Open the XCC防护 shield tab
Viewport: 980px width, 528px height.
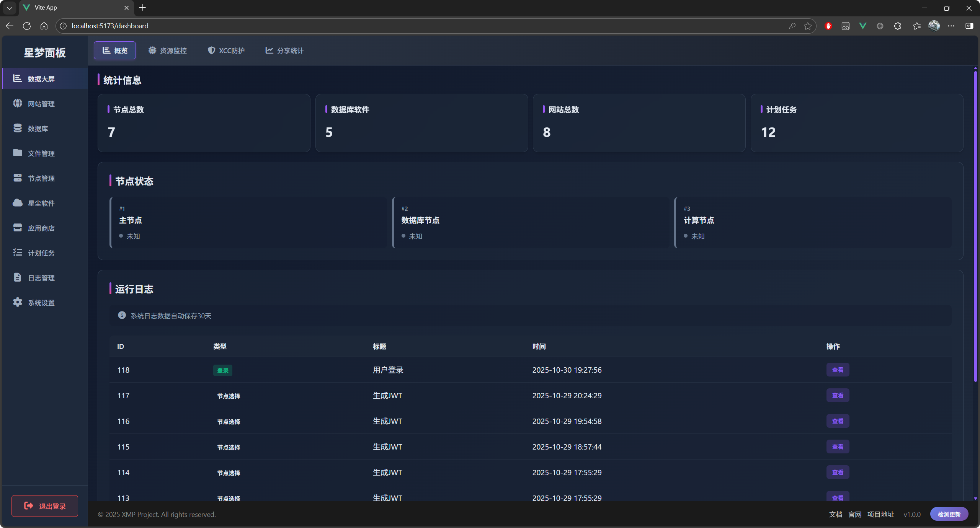(x=226, y=51)
